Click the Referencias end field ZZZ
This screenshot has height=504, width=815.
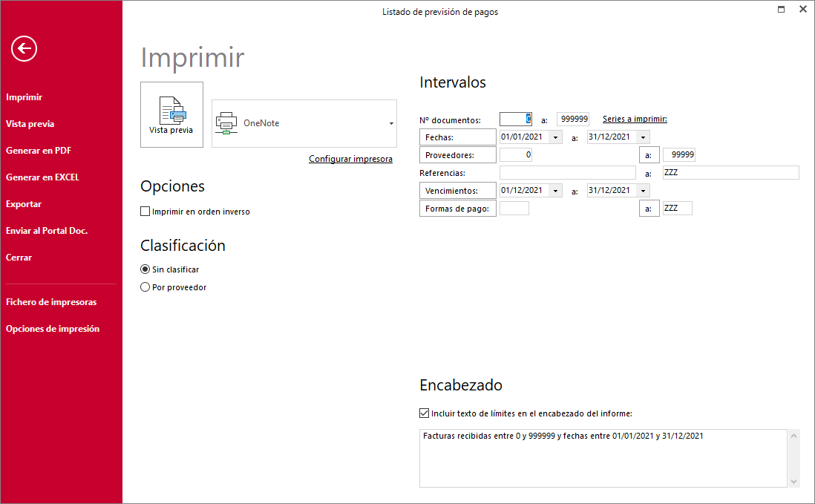click(x=731, y=172)
